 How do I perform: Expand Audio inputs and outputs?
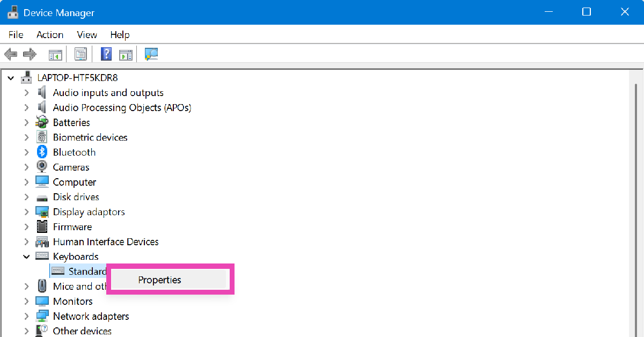[x=26, y=93]
